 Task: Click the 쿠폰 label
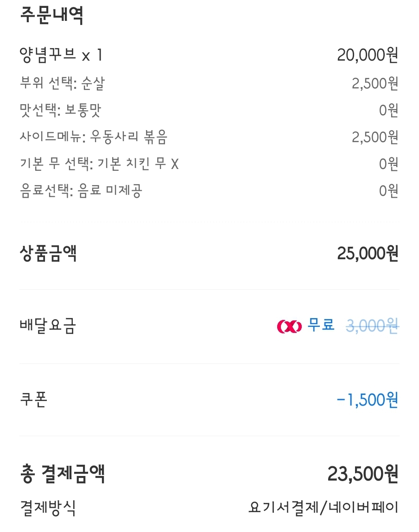(34, 399)
